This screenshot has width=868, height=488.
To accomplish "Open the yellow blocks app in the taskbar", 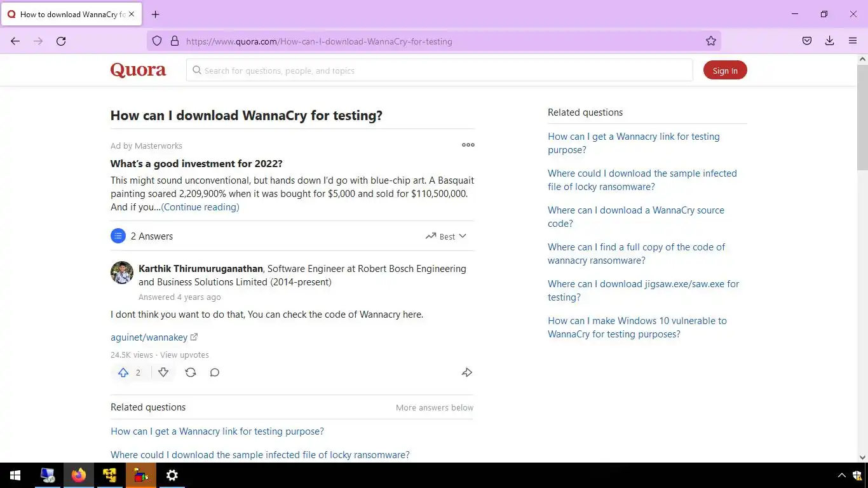I will click(110, 475).
